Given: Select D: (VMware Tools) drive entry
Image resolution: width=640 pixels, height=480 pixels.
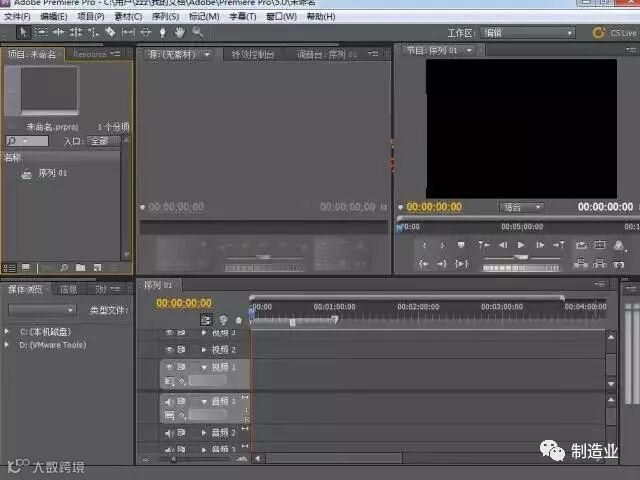Looking at the screenshot, I should point(53,345).
